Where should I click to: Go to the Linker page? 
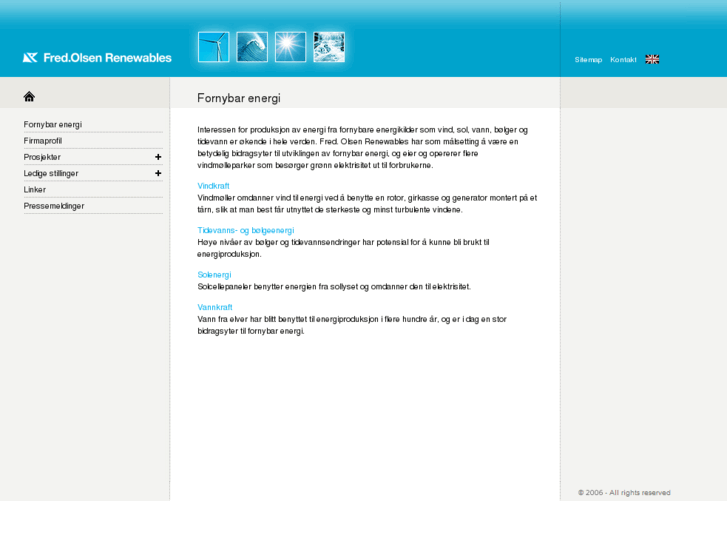[x=35, y=189]
